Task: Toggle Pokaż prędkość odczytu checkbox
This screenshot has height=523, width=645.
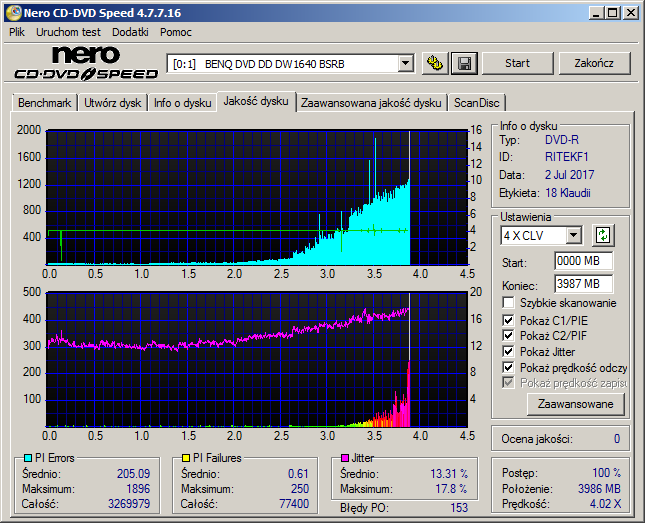Action: point(508,367)
